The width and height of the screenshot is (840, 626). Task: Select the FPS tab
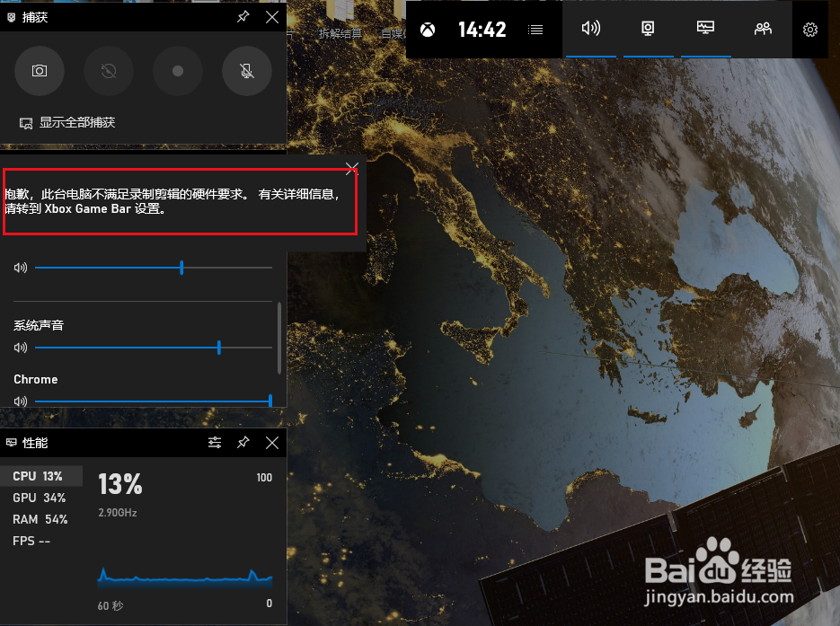click(41, 541)
